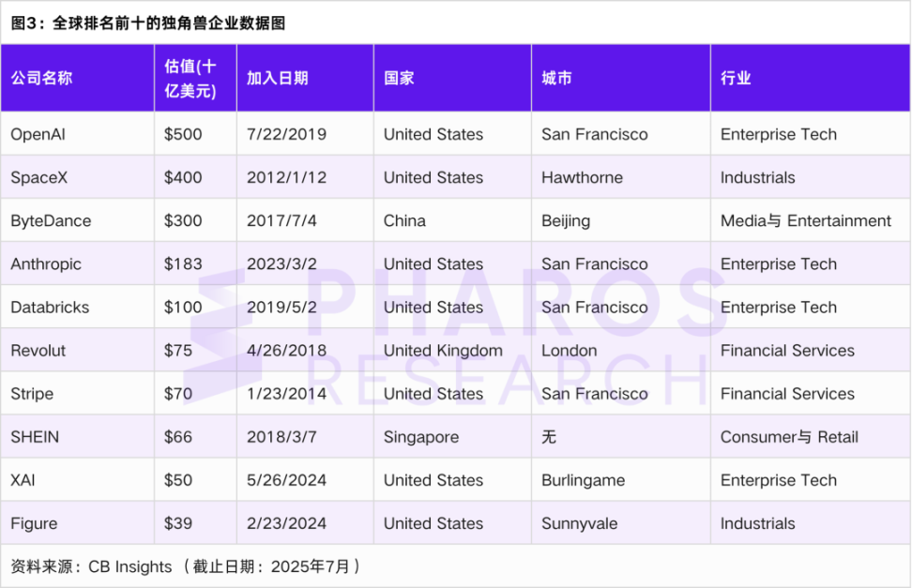Select the Sunnyvale city cell
Screen dimensions: 912x588
(x=579, y=523)
